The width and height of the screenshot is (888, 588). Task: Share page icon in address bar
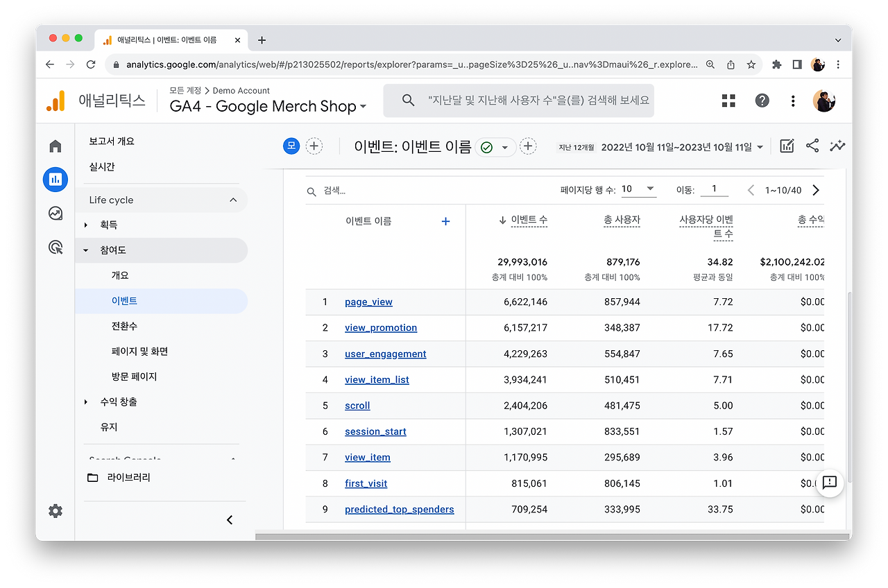tap(731, 64)
